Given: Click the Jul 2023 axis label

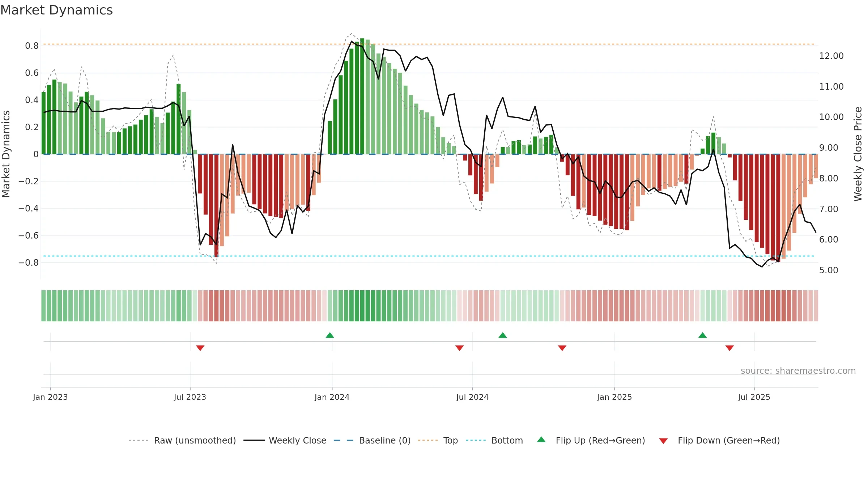Looking at the screenshot, I should click(190, 397).
